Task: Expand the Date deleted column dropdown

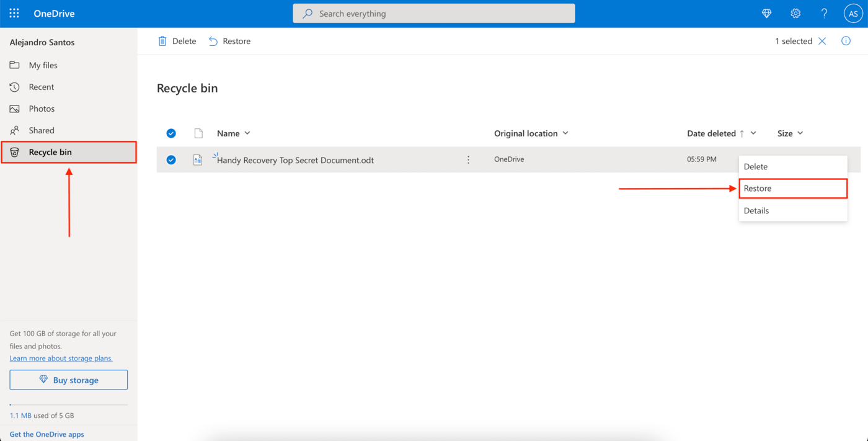Action: pyautogui.click(x=753, y=133)
